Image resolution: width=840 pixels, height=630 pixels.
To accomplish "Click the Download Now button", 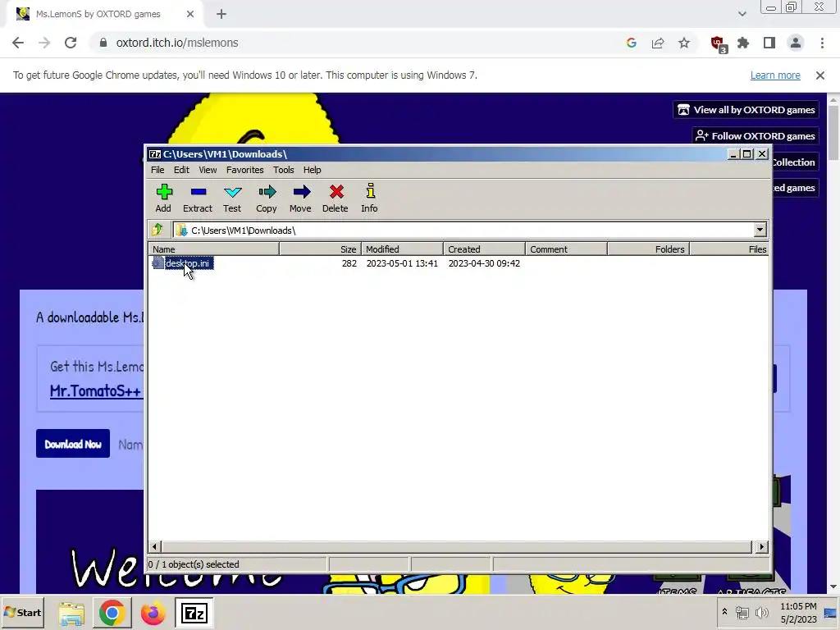I will coord(73,444).
